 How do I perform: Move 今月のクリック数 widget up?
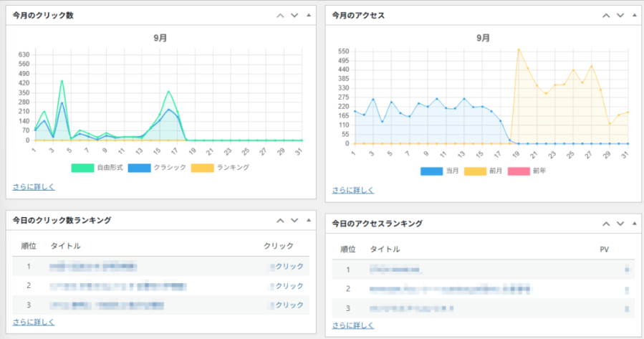click(280, 16)
